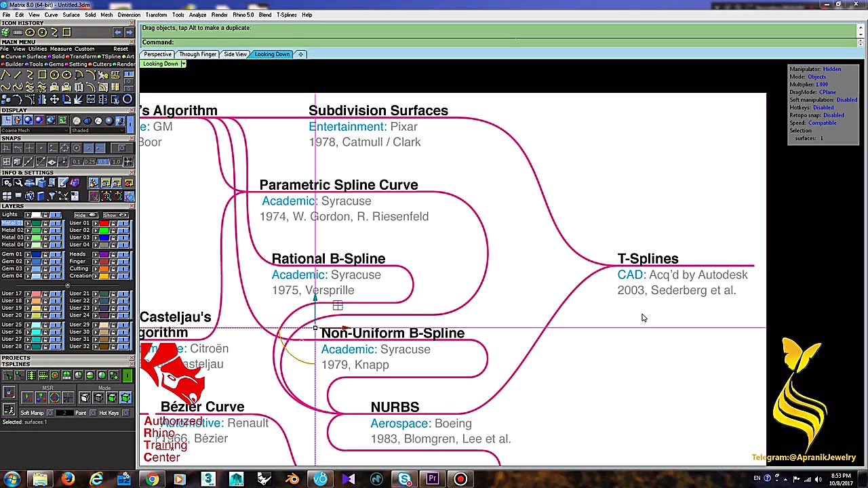Click the first display mode grid icon
Image resolution: width=868 pixels, height=488 pixels.
(x=6, y=120)
